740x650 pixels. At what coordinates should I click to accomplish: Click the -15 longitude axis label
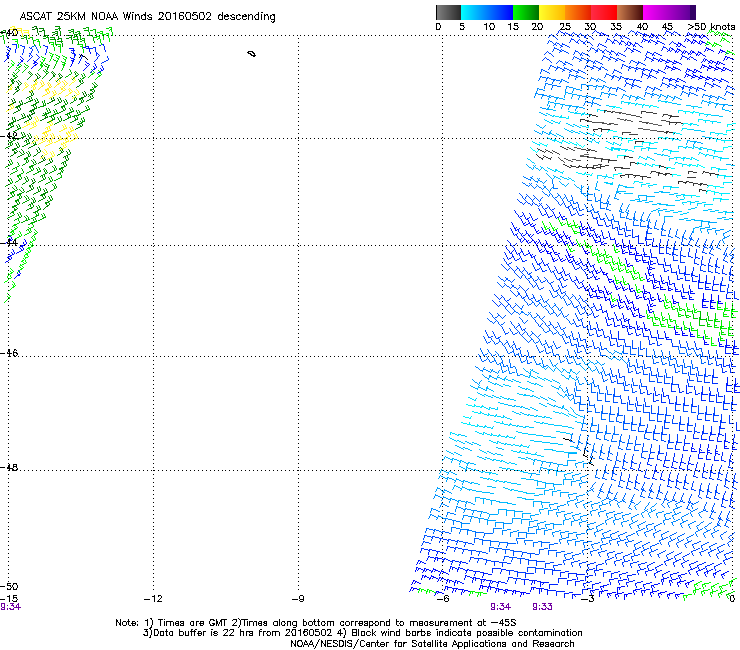point(9,599)
